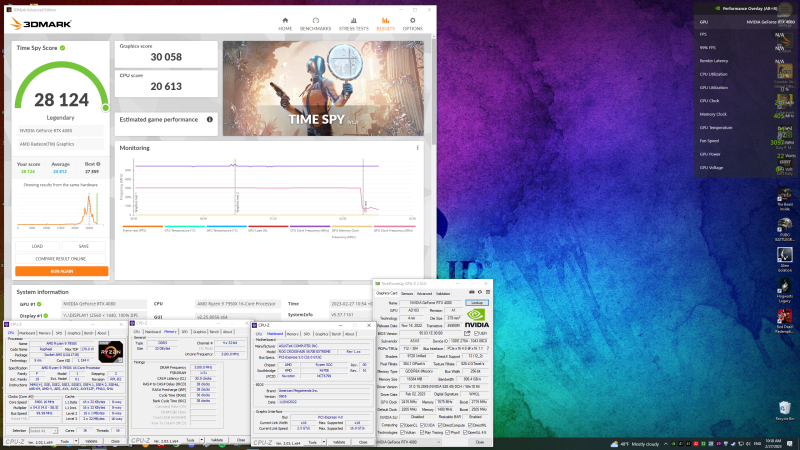Switch to Validation tab in GPU-Z

tap(443, 293)
